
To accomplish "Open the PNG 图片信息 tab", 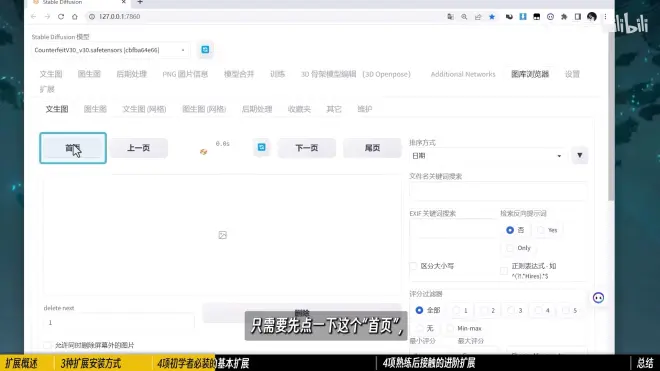I will [x=185, y=74].
